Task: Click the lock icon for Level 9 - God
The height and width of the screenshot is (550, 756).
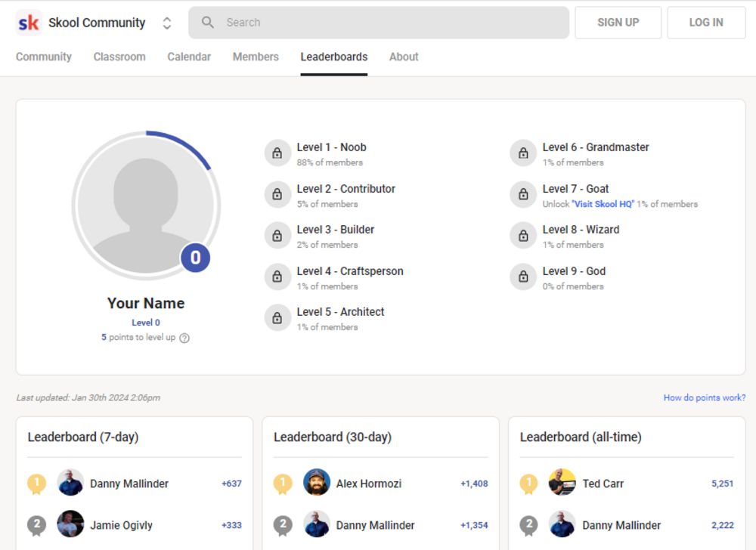Action: pos(523,277)
